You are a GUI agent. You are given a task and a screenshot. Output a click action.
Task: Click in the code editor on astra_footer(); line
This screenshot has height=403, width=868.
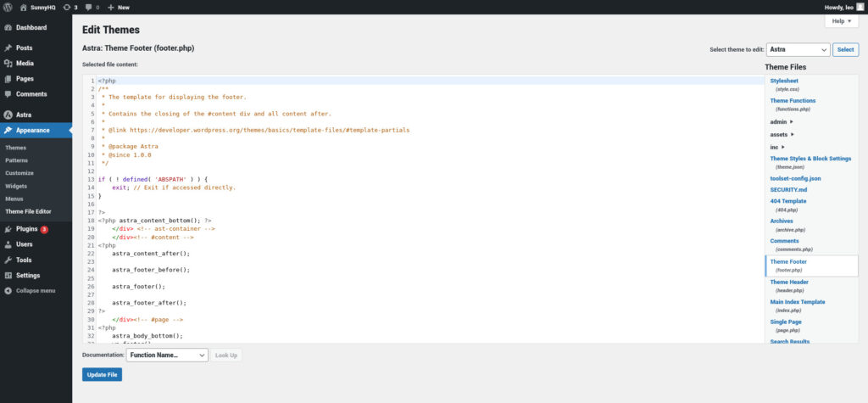tap(138, 287)
